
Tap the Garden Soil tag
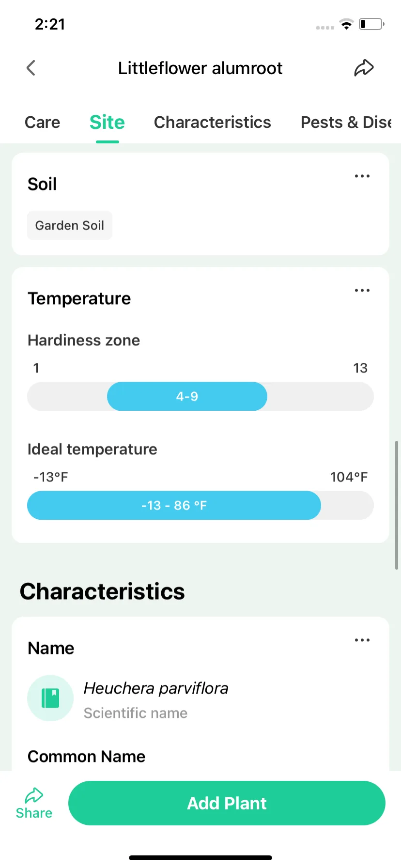(70, 225)
